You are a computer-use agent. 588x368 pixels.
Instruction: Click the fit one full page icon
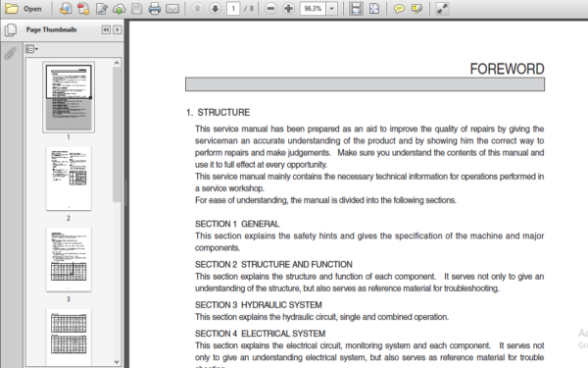tap(374, 8)
